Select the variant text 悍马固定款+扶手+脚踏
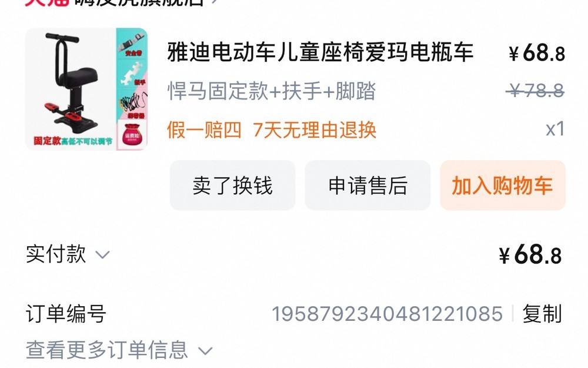Viewport: 588px width, 368px height. pyautogui.click(x=272, y=91)
